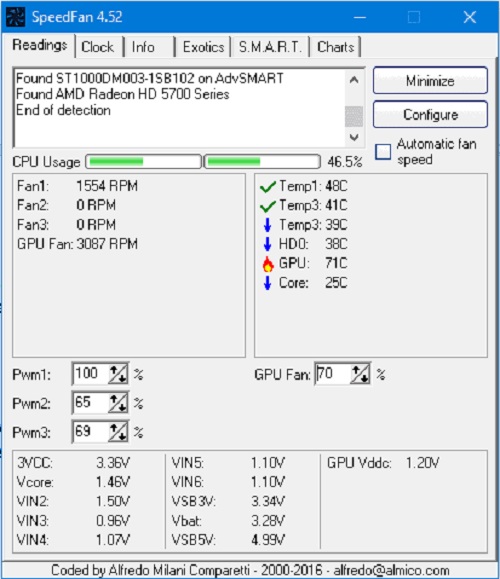Click the VIN3 0.96V reading
Viewport: 500px width, 579px height.
(x=73, y=521)
